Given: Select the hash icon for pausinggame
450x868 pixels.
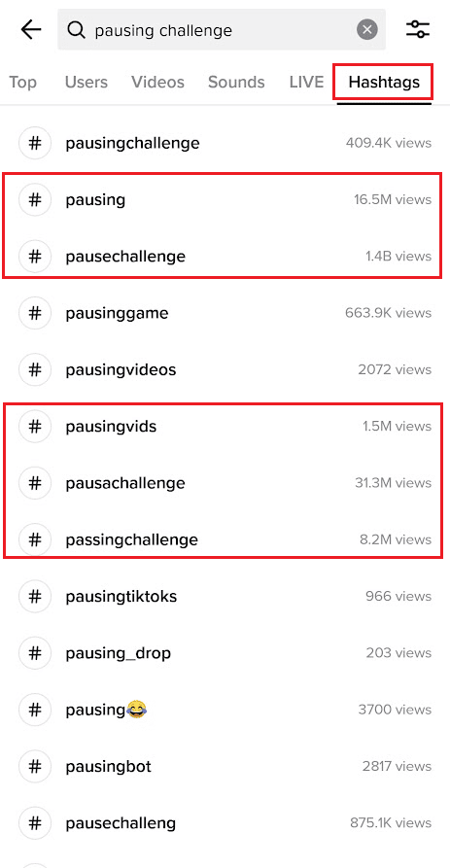Looking at the screenshot, I should coord(35,313).
